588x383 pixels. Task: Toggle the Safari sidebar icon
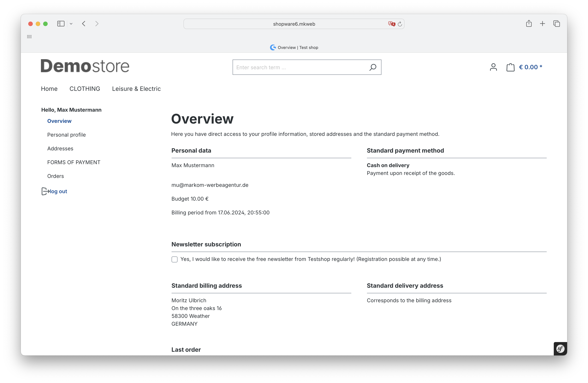(61, 24)
